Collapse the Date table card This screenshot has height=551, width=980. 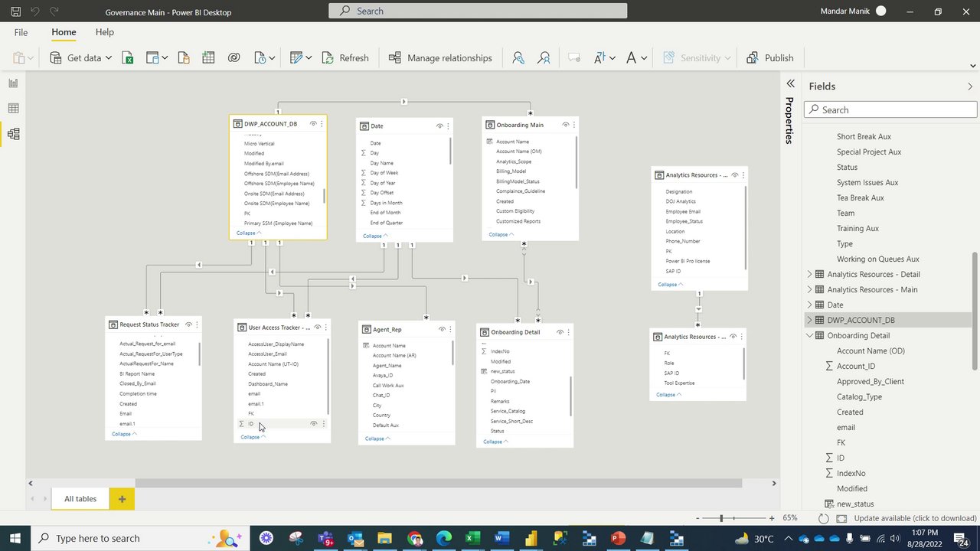pyautogui.click(x=375, y=236)
